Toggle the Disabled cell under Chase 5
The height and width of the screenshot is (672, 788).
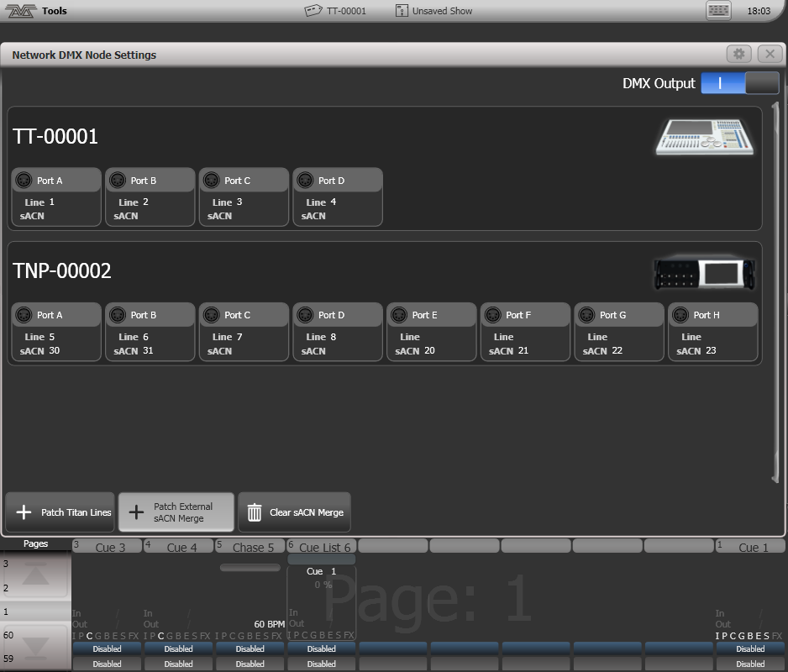tap(250, 648)
